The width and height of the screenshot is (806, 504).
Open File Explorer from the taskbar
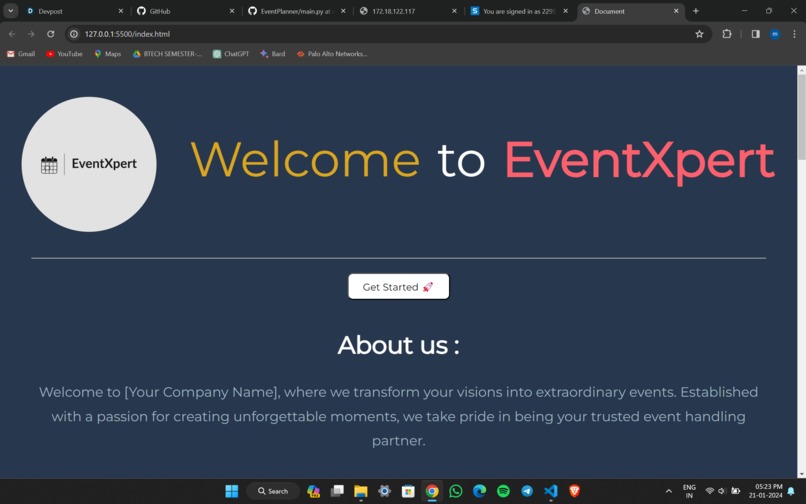coord(361,491)
